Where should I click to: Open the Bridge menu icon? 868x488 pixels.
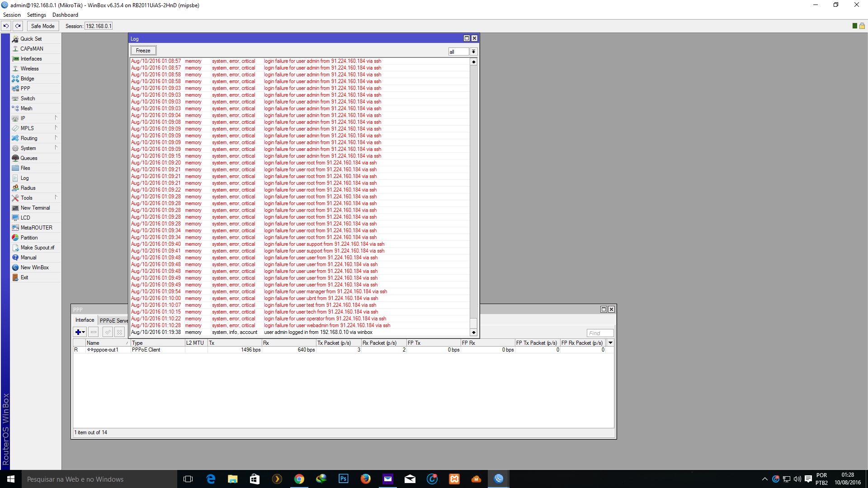point(15,79)
